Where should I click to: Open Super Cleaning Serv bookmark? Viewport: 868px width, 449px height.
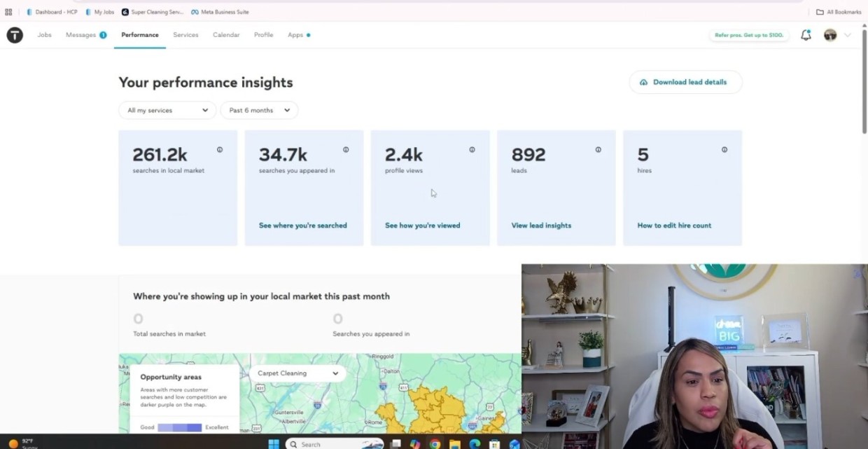152,12
